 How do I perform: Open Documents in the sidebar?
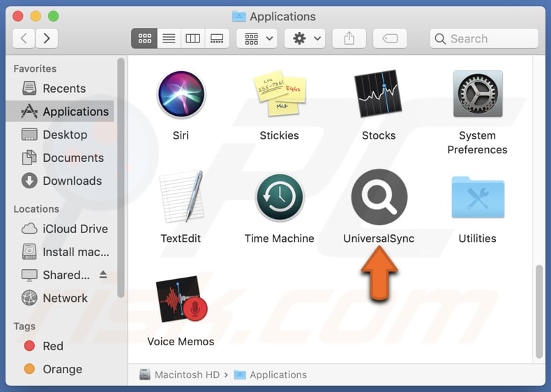[x=60, y=158]
